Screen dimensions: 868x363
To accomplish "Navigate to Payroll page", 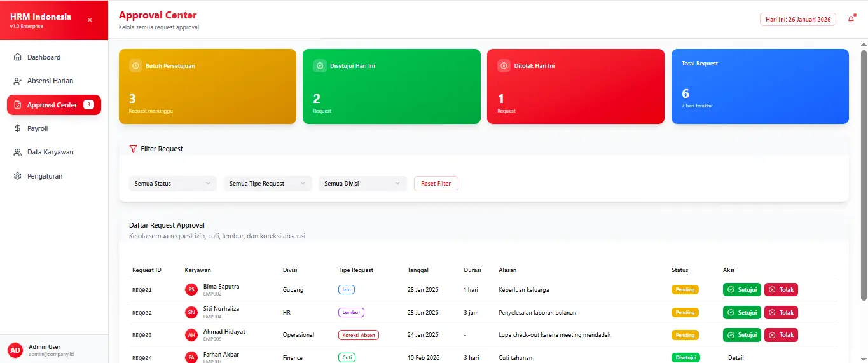I will tap(38, 128).
